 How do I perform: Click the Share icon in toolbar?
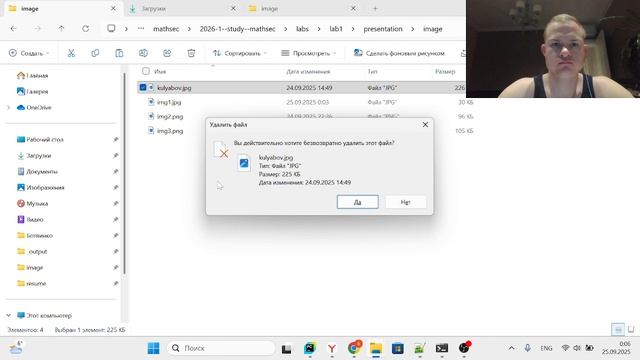167,53
